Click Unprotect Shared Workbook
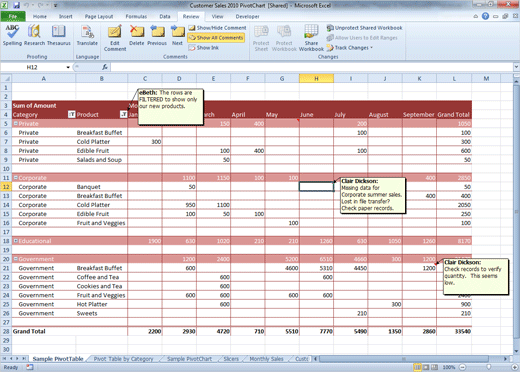 (x=364, y=28)
